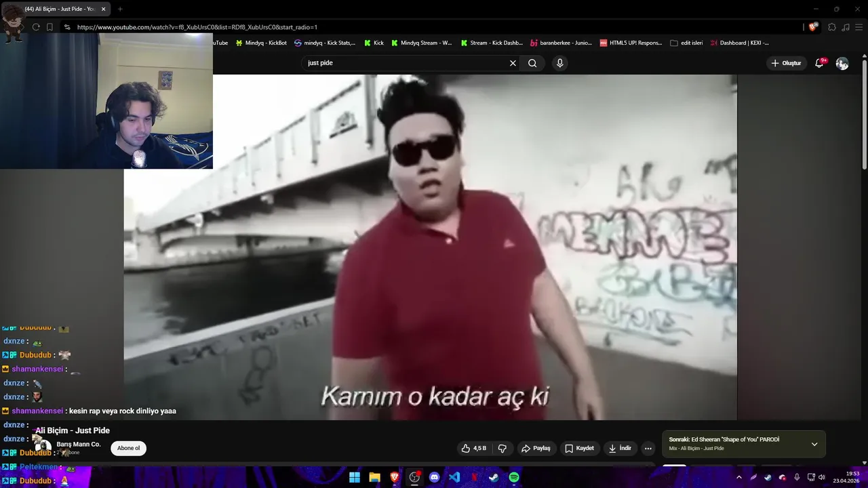Viewport: 868px width, 488px height.
Task: Open Brave Shields lion icon
Action: tap(813, 27)
